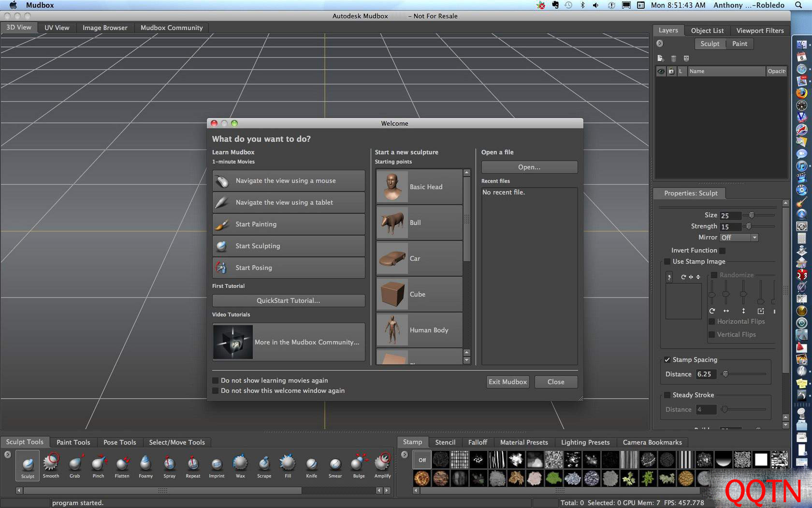Image resolution: width=812 pixels, height=508 pixels.
Task: Close the Welcome dialog with Close button
Action: click(556, 382)
